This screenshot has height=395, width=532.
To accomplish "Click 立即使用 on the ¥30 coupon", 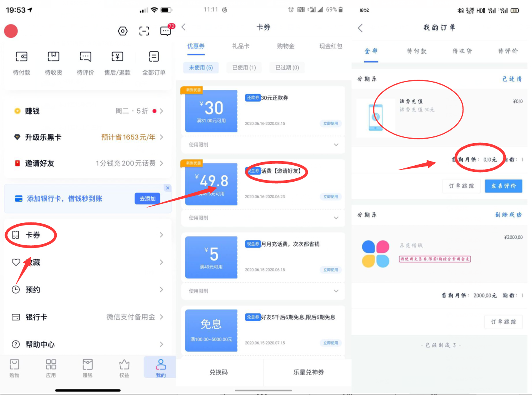I will [330, 123].
